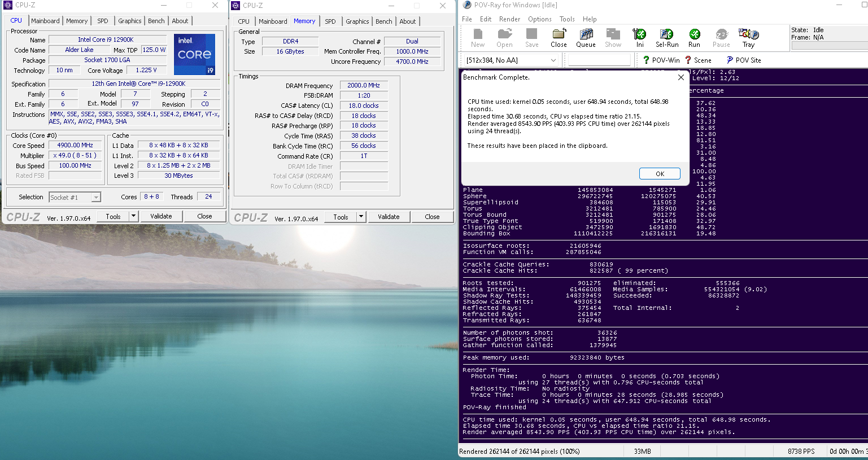The image size is (868, 460).
Task: Click Tools button in left CPU-Z window
Action: click(x=113, y=216)
